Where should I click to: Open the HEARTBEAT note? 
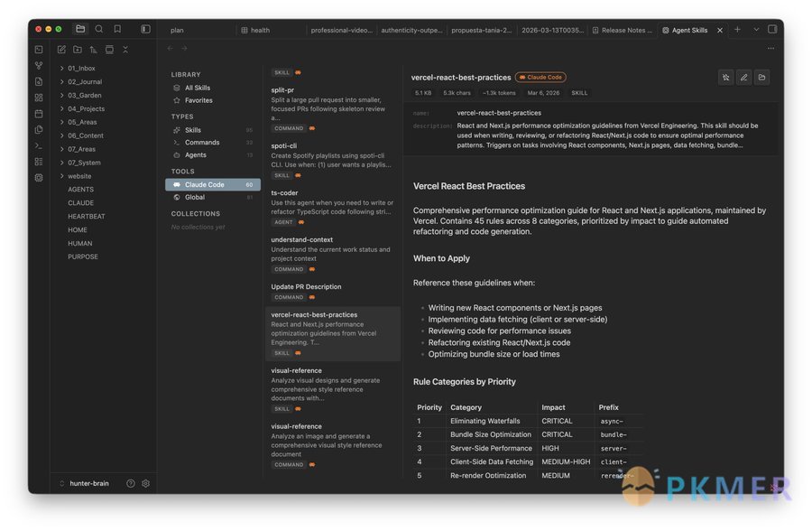pos(87,216)
